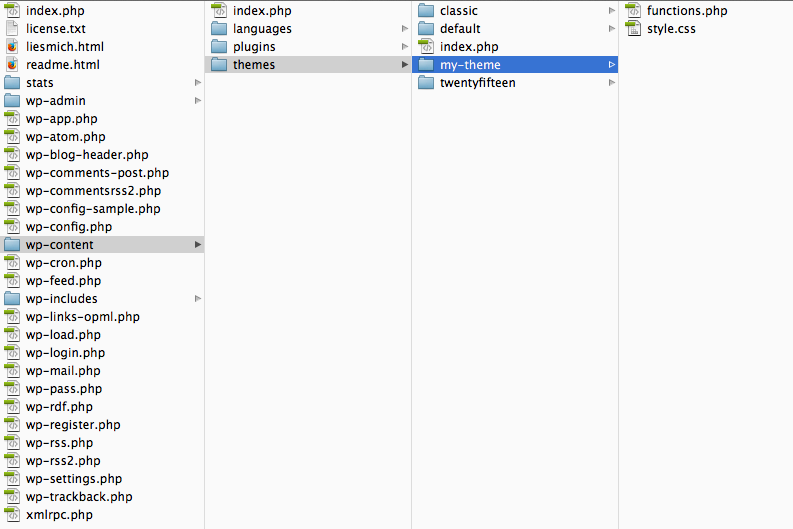Select the classic theme folder icon
Image resolution: width=793 pixels, height=529 pixels.
pos(426,10)
